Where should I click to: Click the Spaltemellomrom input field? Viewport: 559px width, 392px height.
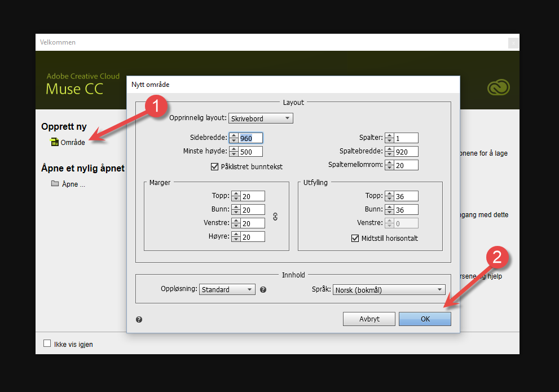point(406,165)
